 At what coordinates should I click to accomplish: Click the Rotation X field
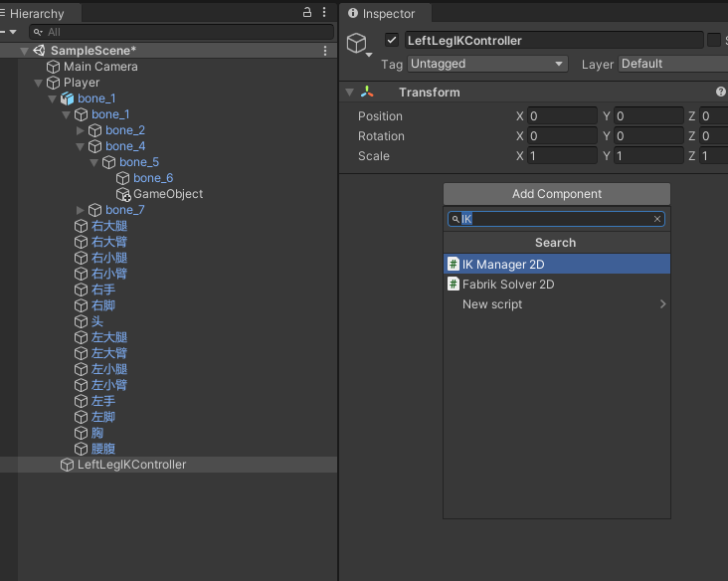tap(562, 136)
